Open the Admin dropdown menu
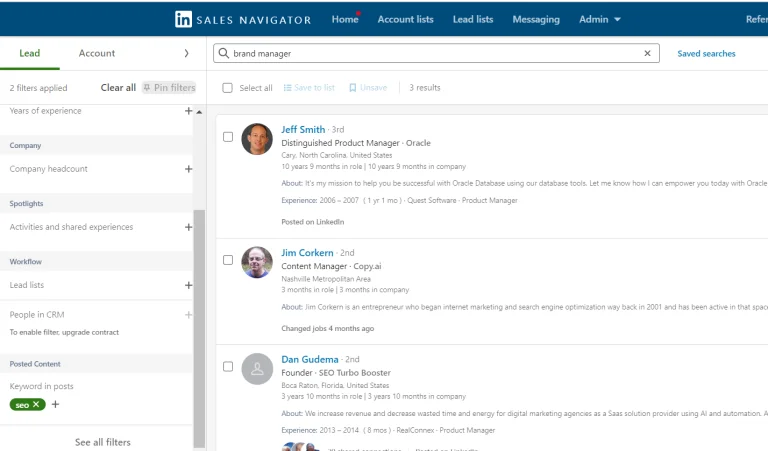 pyautogui.click(x=600, y=19)
